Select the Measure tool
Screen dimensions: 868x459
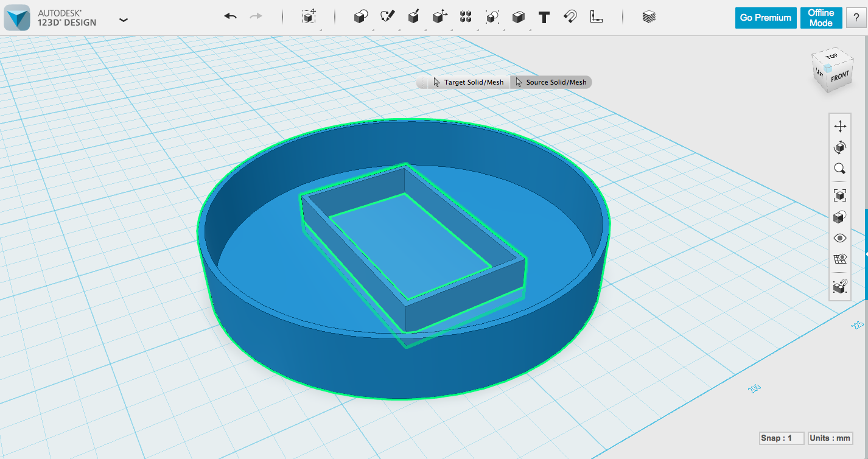(596, 17)
